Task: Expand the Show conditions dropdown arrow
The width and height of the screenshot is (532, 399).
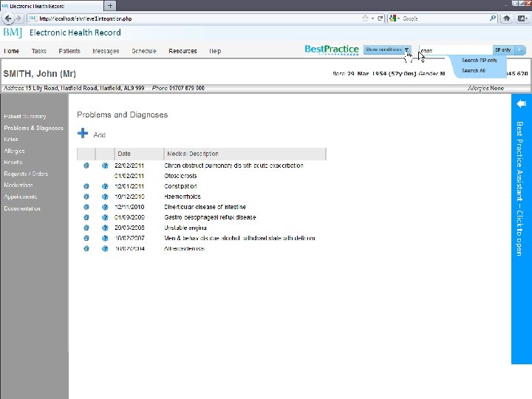Action: 406,50
